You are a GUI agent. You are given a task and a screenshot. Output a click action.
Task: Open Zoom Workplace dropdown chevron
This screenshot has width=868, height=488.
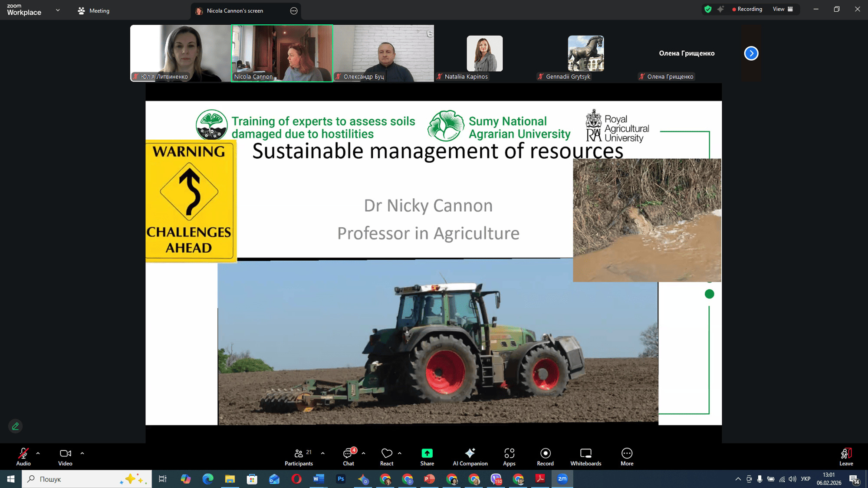[x=58, y=10]
